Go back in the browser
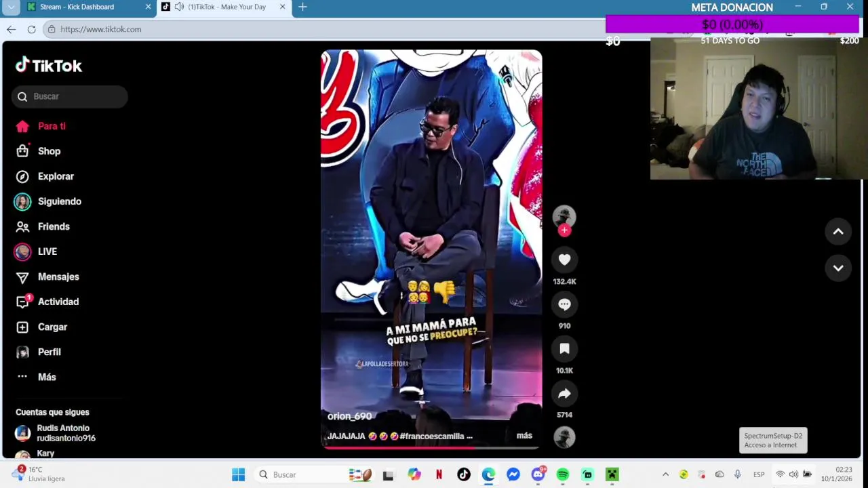Viewport: 868px width, 488px height. click(x=11, y=29)
